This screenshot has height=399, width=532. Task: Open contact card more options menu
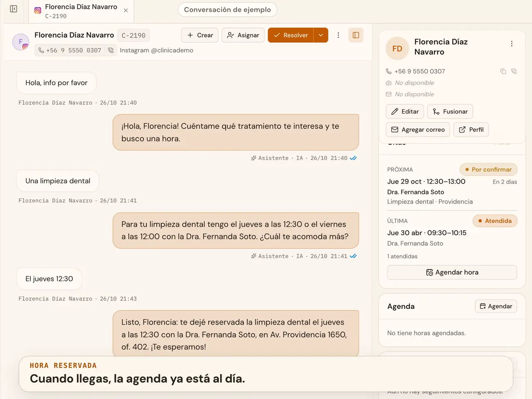(x=512, y=44)
